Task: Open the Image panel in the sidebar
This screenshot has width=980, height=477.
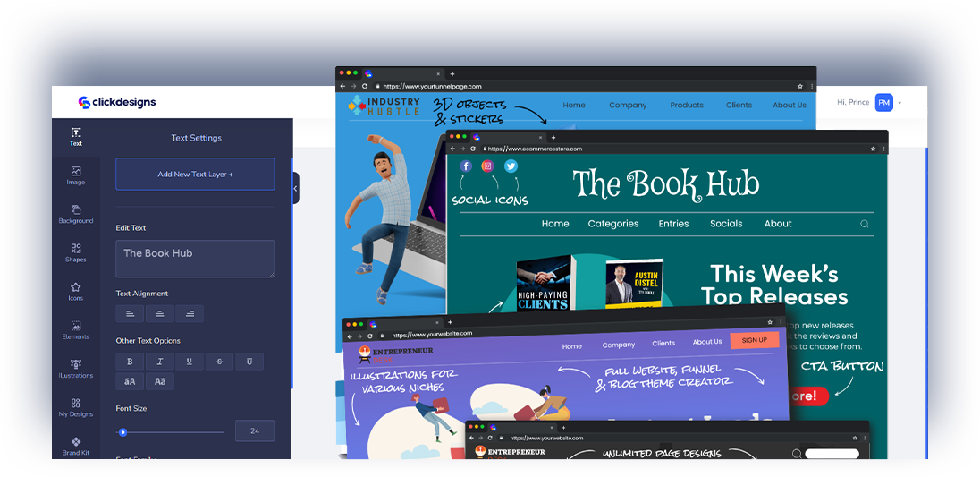Action: pos(76,175)
